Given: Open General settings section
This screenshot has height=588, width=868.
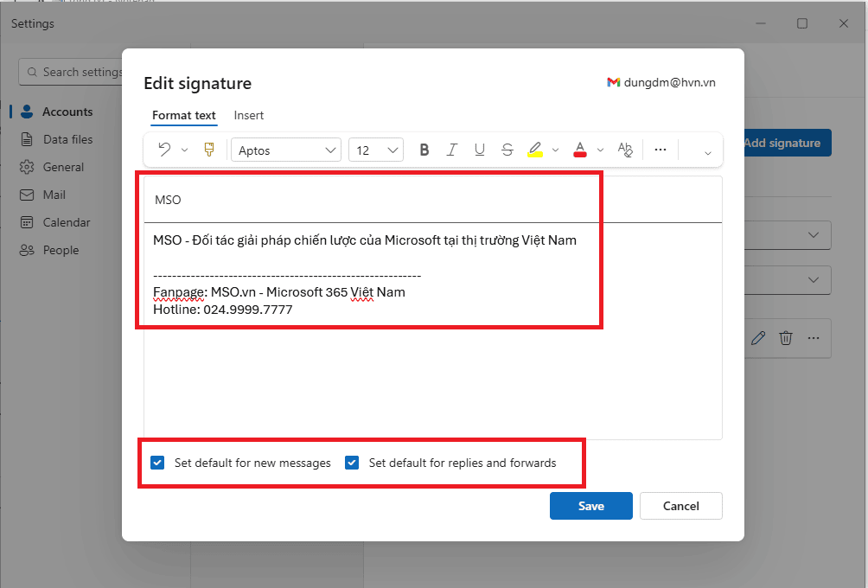Looking at the screenshot, I should 67,167.
